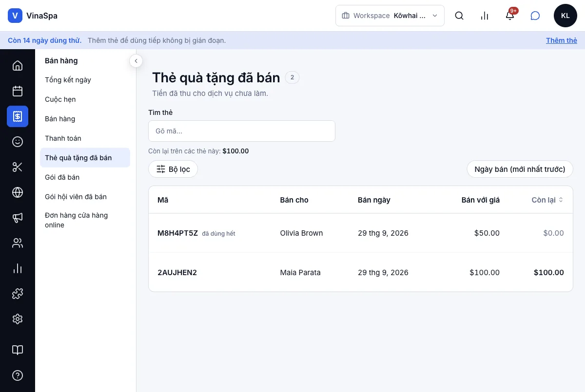Open the notifications bell icon
The image size is (585, 392).
(x=510, y=16)
